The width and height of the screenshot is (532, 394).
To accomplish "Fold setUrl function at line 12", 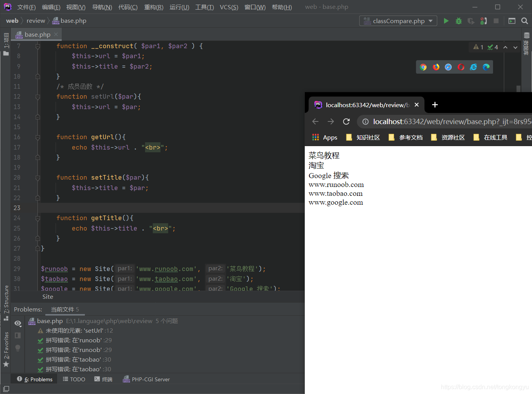I will (x=38, y=97).
